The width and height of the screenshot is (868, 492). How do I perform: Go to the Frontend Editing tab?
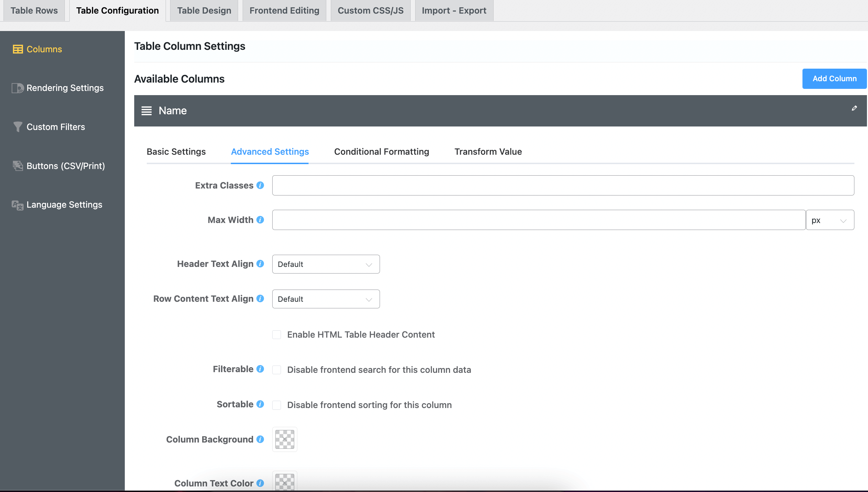pos(284,10)
